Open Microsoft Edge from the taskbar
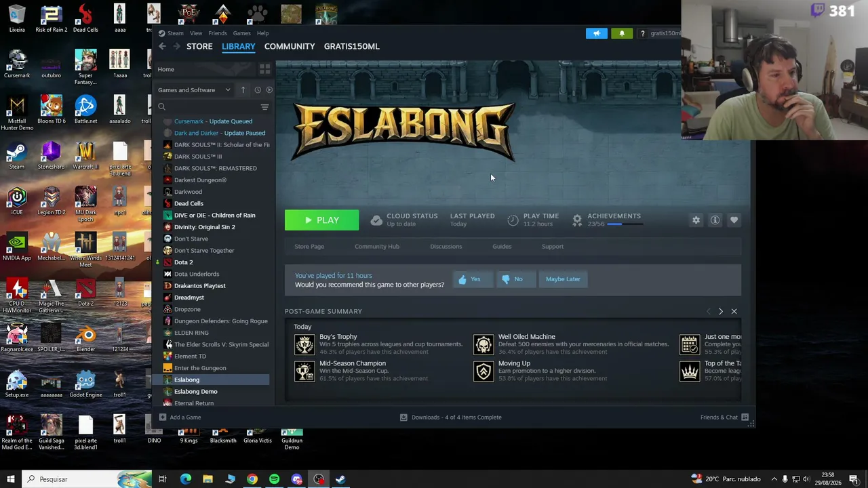 [185, 479]
